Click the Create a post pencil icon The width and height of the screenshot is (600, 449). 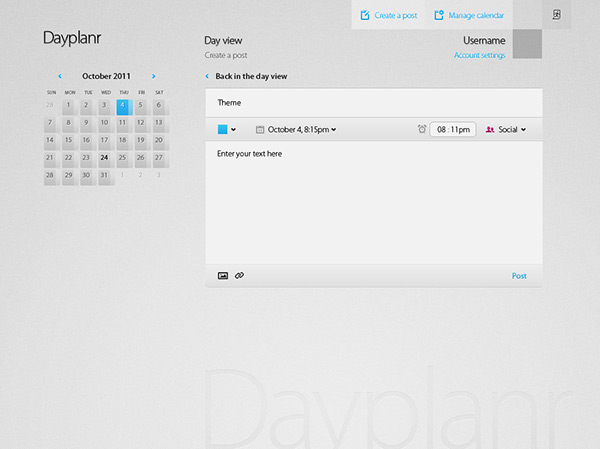point(365,15)
